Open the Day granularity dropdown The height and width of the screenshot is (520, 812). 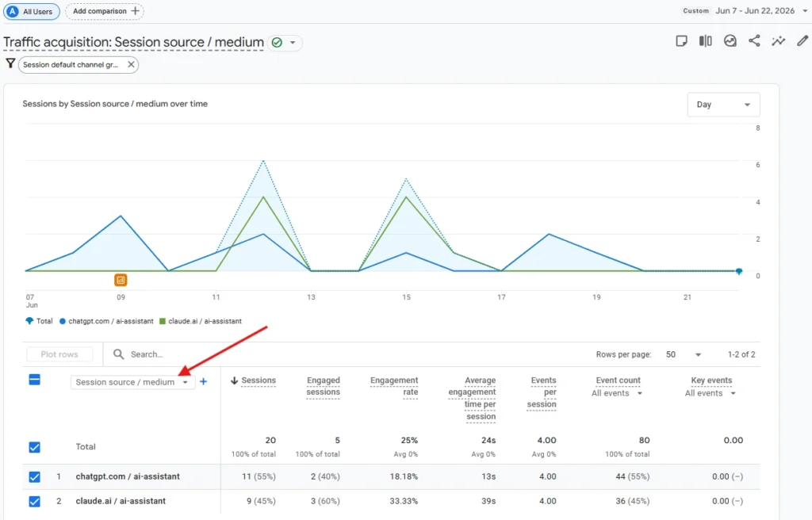click(723, 105)
